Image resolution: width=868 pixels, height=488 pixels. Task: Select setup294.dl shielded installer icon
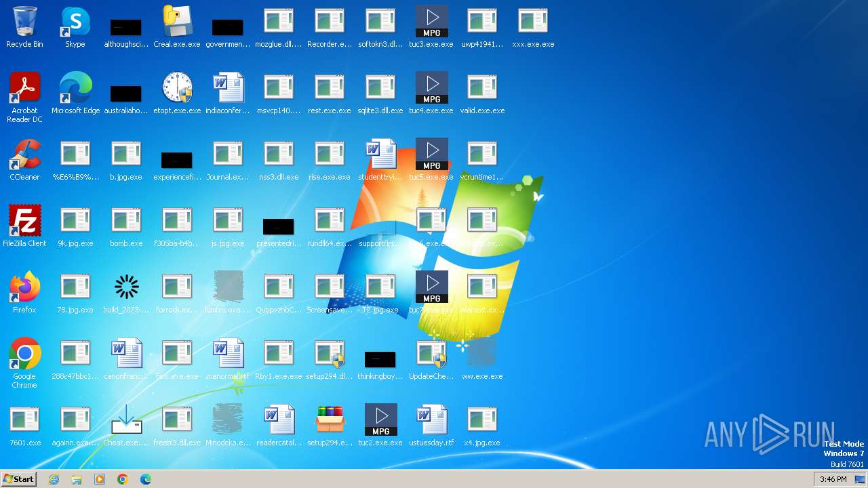(x=330, y=354)
